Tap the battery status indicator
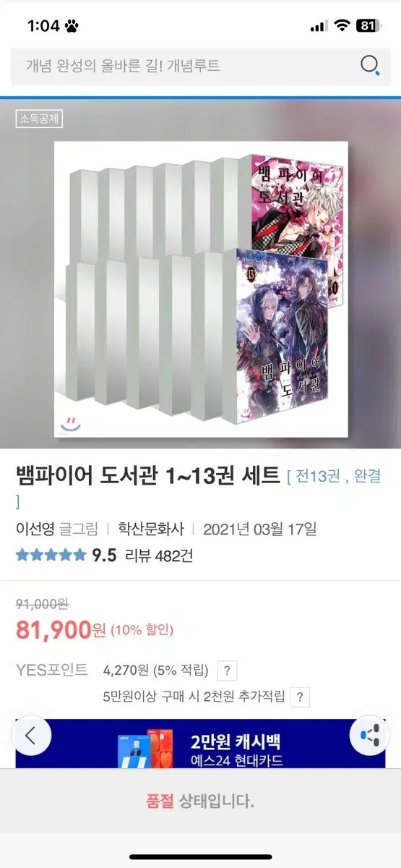 (368, 25)
